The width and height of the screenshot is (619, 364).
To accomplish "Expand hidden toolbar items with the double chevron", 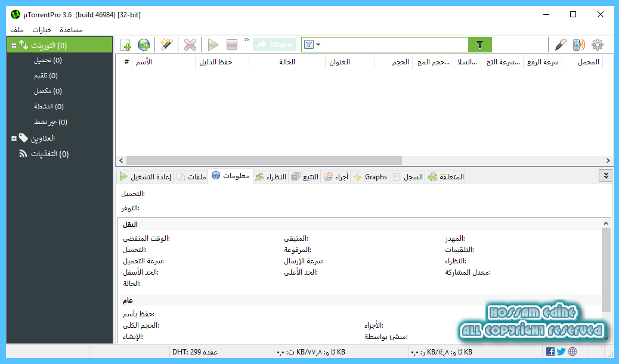I will point(247,40).
